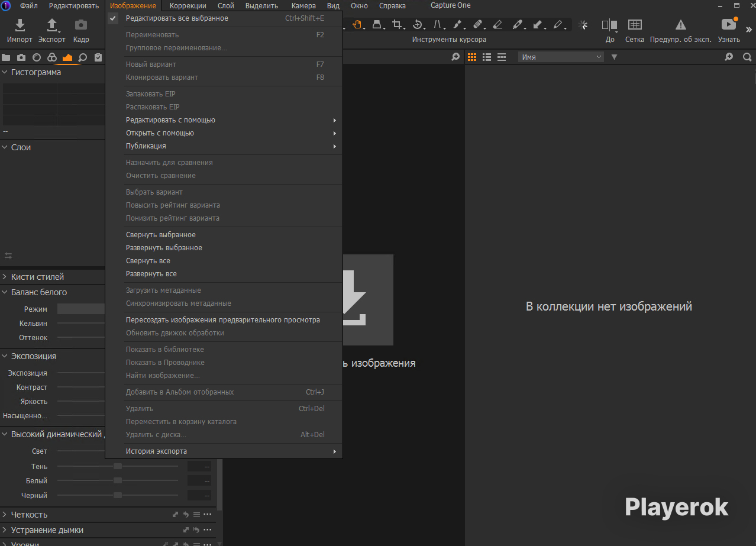Click the Кадр camera capture icon

coord(81,25)
